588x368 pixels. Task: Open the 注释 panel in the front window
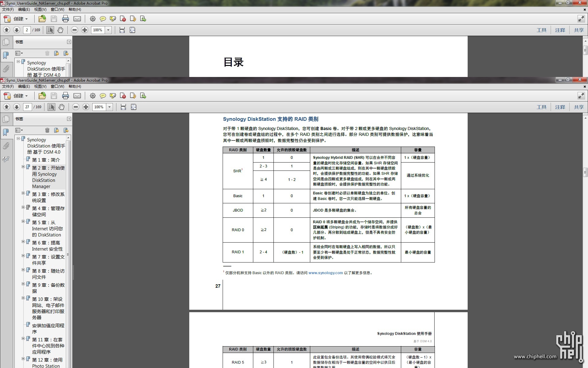click(x=560, y=107)
